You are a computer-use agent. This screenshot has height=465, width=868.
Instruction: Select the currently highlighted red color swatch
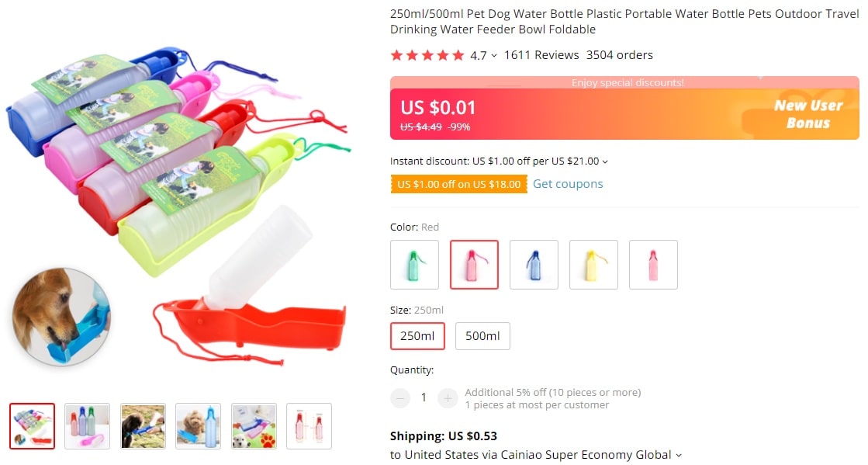click(474, 264)
